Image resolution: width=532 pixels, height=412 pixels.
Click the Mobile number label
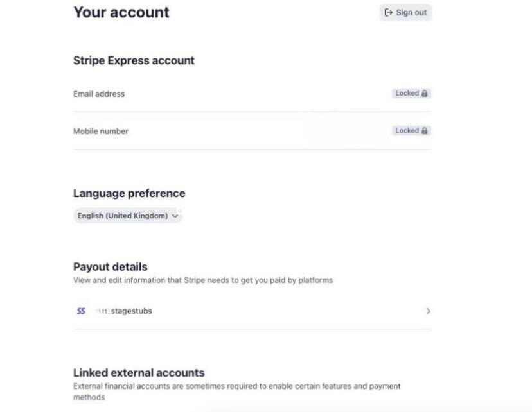tap(101, 132)
